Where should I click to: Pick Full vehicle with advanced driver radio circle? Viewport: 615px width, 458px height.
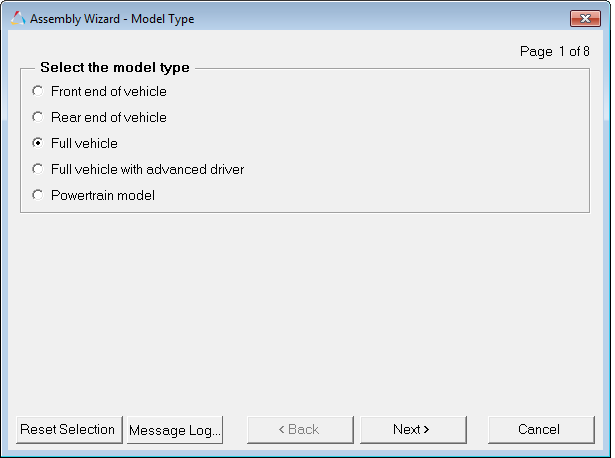click(x=38, y=169)
